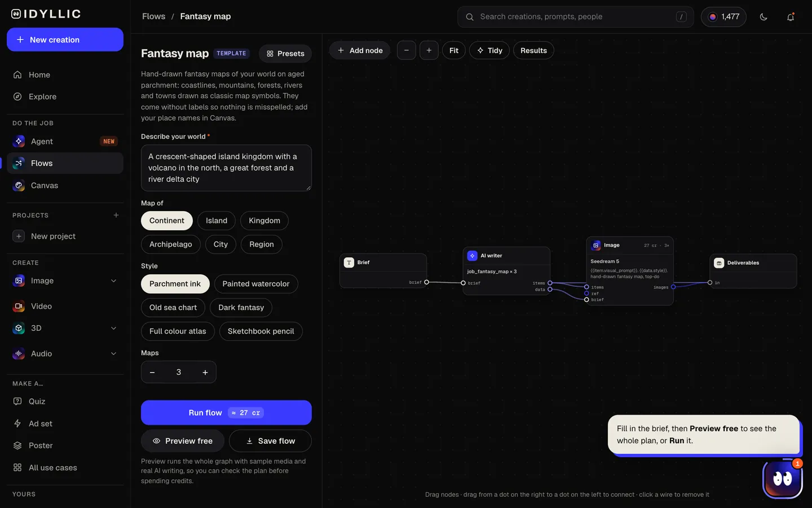Open notifications with the bell icon
The width and height of the screenshot is (812, 508).
point(791,17)
